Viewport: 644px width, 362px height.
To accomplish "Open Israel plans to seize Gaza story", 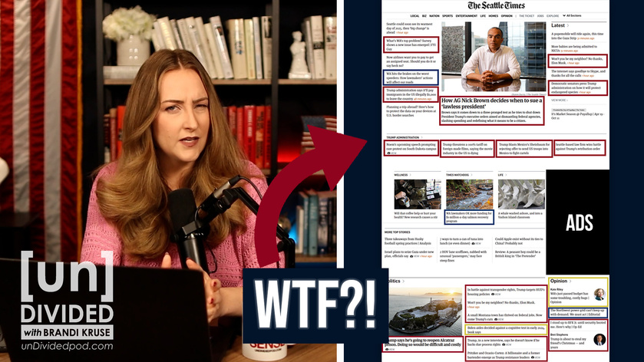I will click(409, 254).
